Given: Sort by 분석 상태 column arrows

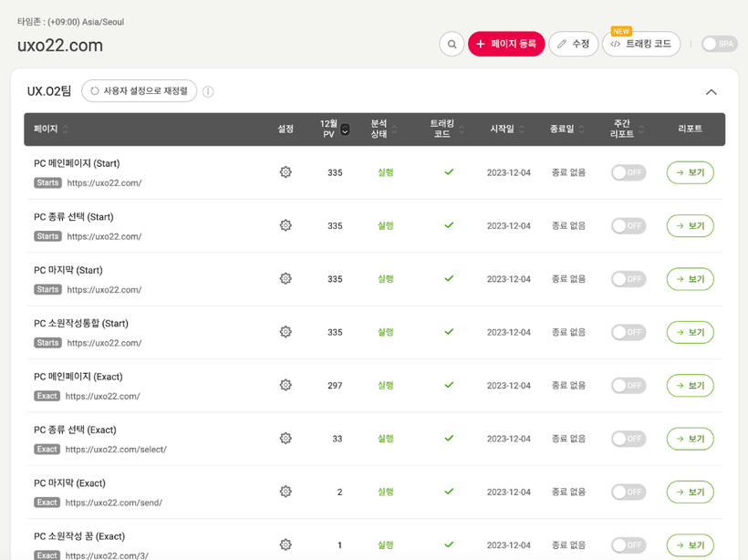Looking at the screenshot, I should [x=394, y=129].
